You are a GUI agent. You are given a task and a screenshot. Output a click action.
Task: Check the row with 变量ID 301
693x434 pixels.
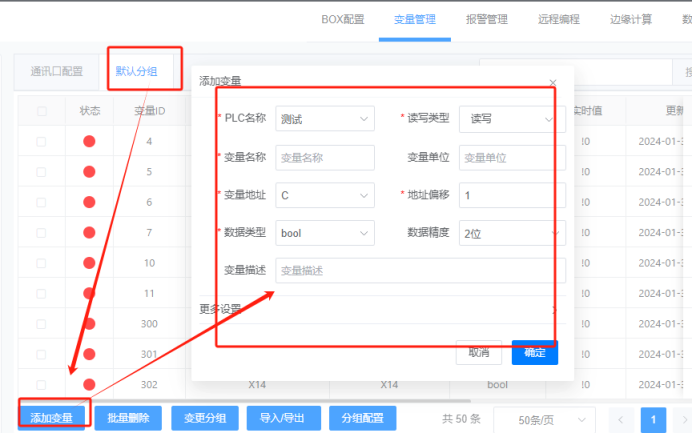(41, 354)
